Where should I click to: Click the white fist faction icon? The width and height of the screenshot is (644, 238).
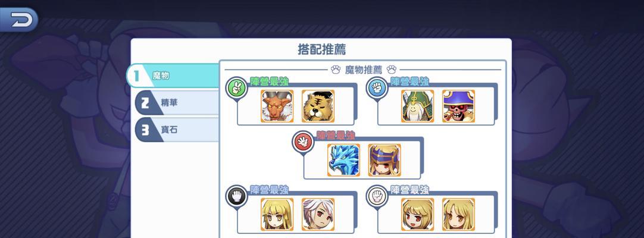[377, 196]
